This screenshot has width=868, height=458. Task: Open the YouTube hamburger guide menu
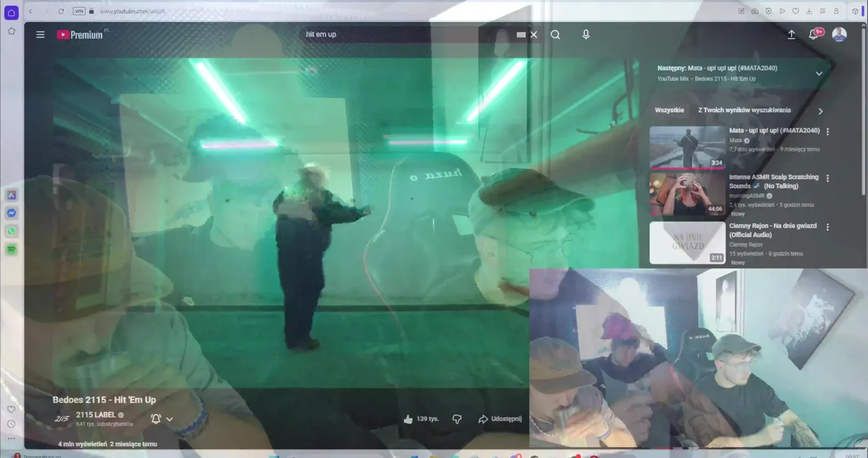pyautogui.click(x=41, y=34)
